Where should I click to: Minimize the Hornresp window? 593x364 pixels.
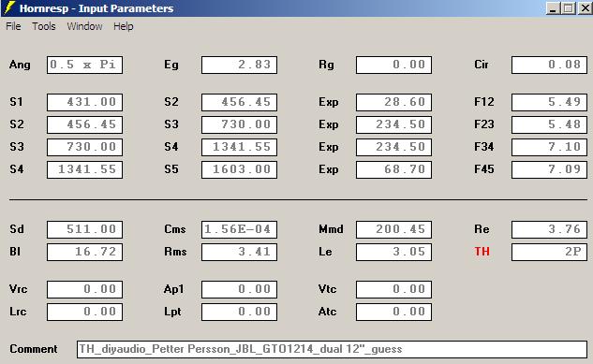tap(554, 8)
